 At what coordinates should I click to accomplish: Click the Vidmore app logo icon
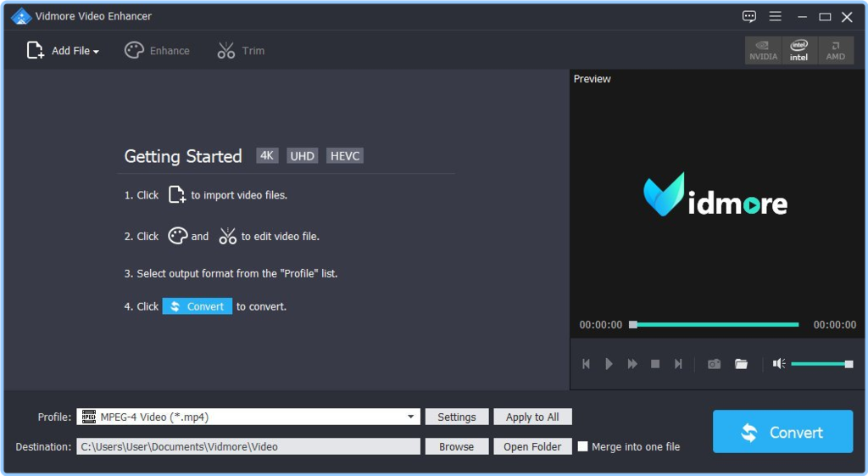21,16
